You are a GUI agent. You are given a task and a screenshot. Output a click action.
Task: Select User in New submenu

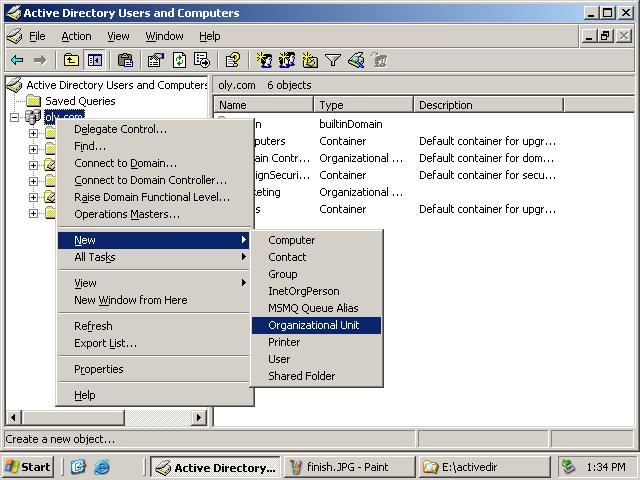(x=316, y=359)
